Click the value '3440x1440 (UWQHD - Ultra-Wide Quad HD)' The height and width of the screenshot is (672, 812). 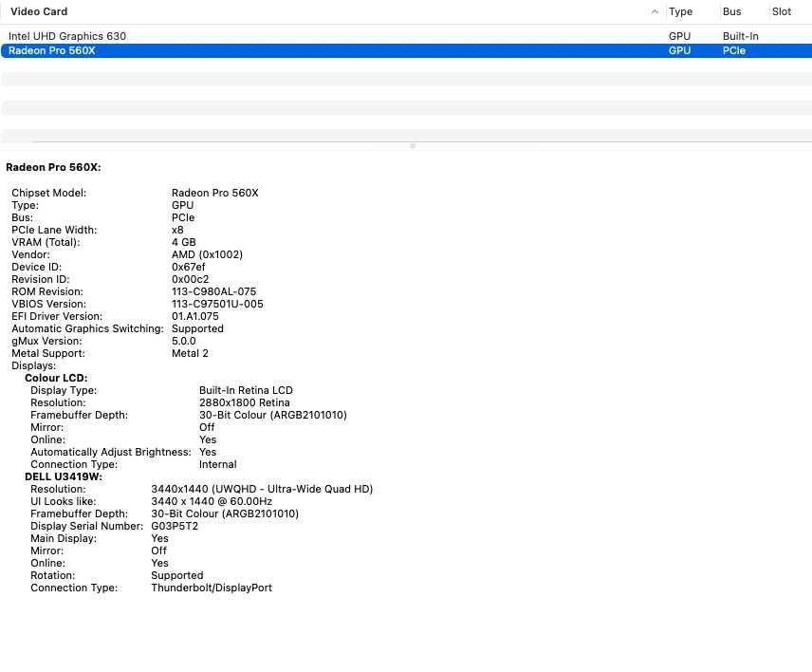click(x=262, y=489)
